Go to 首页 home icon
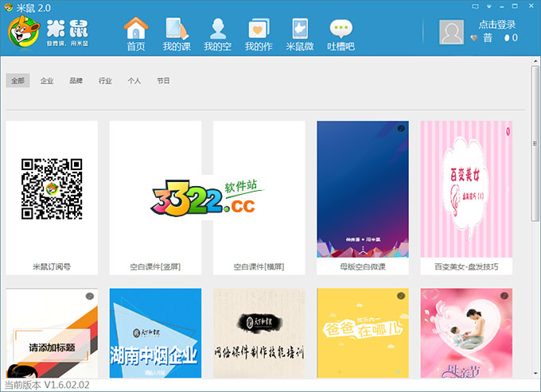Viewport: 541px width, 392px height. (x=136, y=34)
